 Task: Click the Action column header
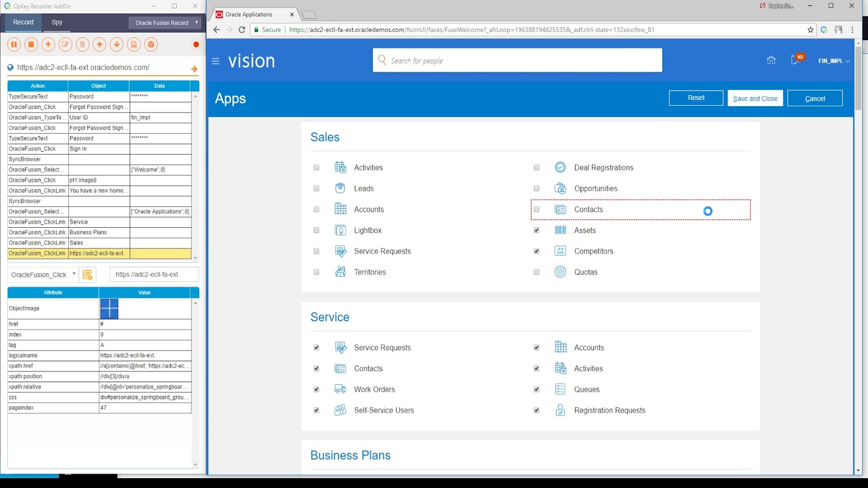pyautogui.click(x=38, y=86)
